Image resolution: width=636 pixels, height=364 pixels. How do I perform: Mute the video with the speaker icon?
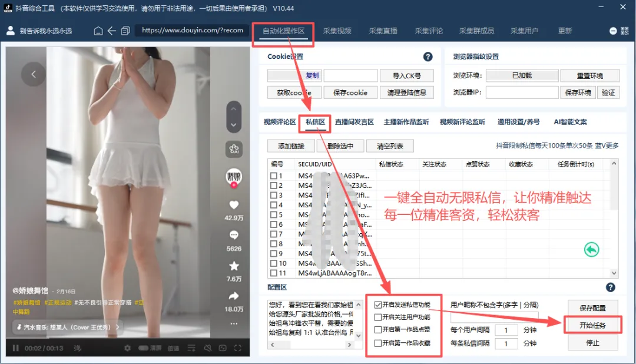[x=208, y=348]
